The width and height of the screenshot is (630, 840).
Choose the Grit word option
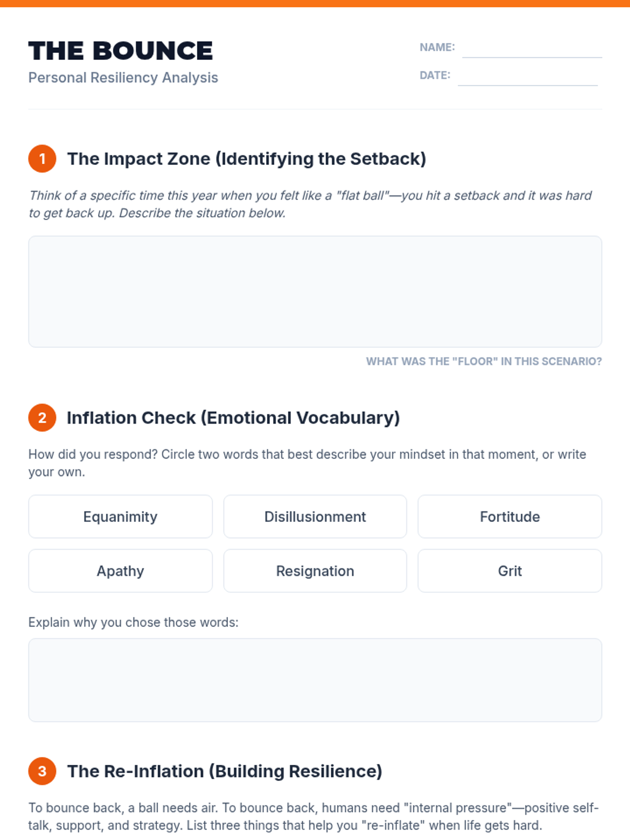point(510,571)
